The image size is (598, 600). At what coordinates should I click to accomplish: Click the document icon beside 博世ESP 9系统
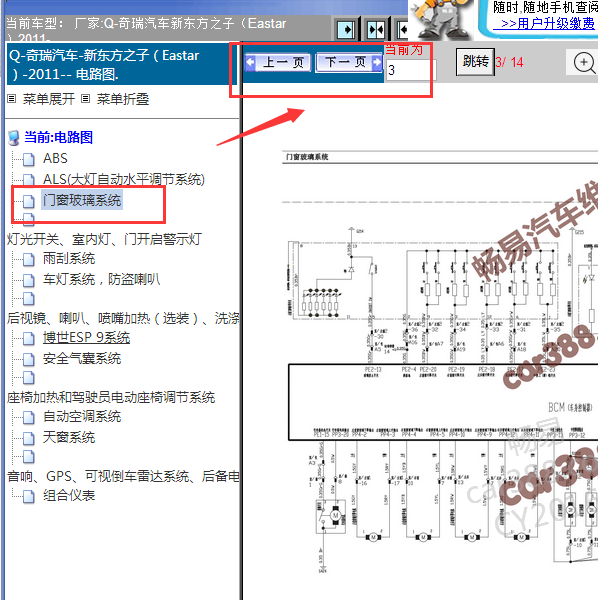coord(28,338)
